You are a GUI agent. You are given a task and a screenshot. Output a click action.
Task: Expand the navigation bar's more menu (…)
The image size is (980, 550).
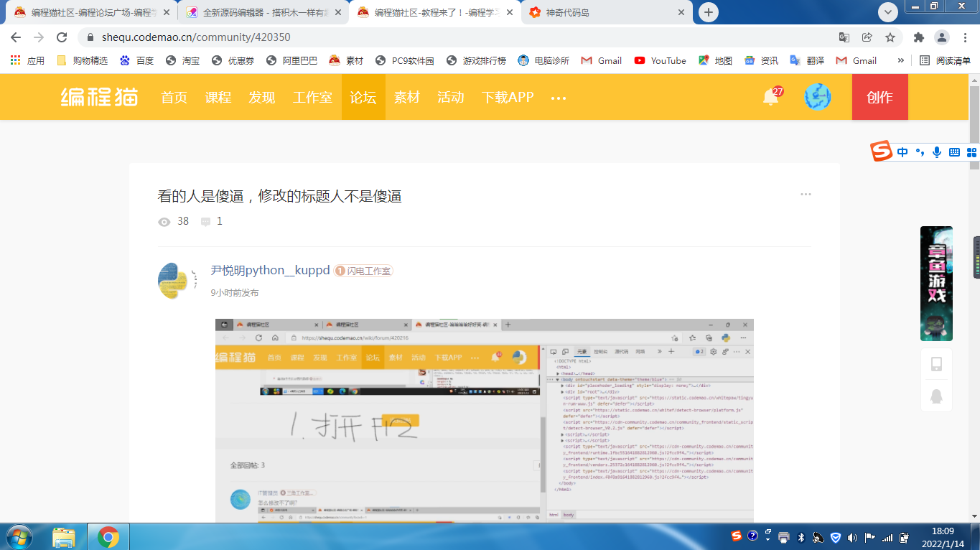(x=559, y=98)
